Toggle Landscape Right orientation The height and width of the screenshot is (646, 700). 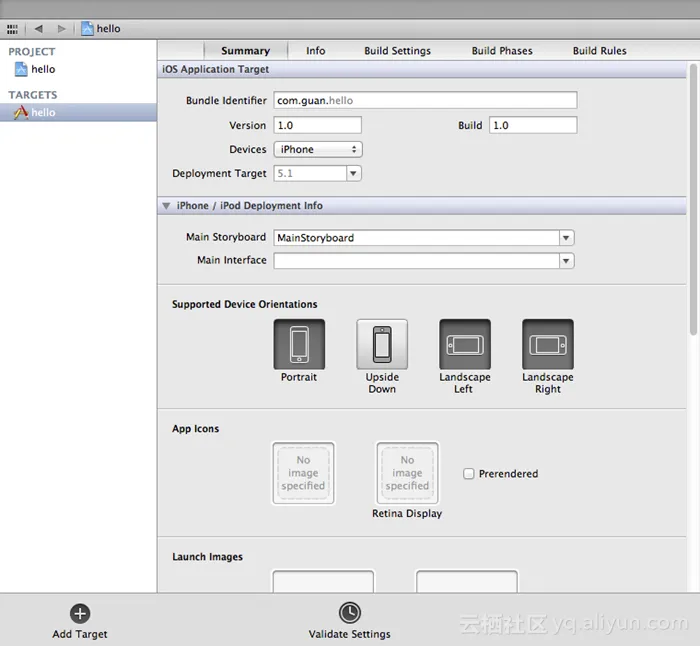point(548,344)
